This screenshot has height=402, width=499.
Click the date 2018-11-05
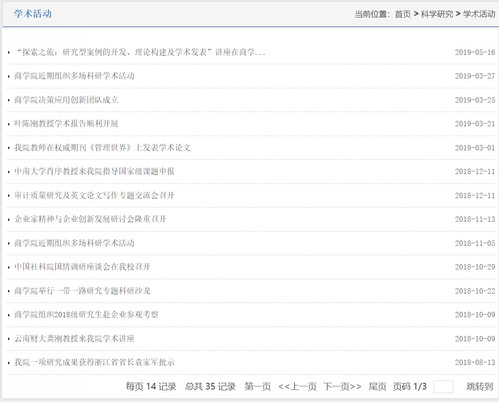[x=475, y=243]
